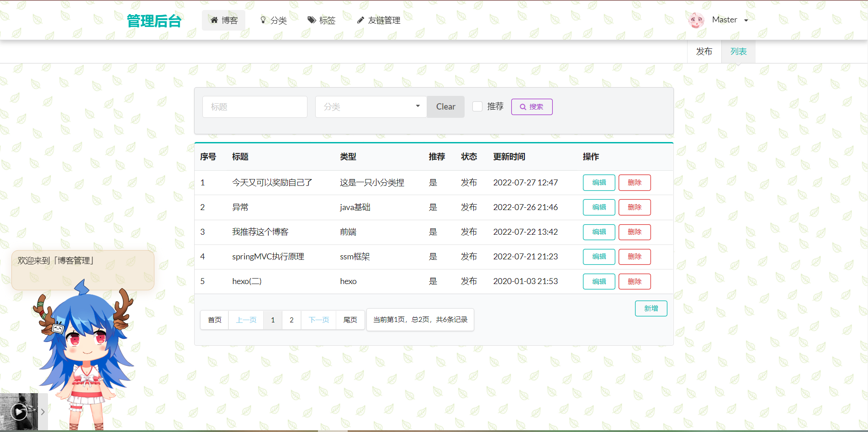Click the type cell 前端

[x=348, y=232]
